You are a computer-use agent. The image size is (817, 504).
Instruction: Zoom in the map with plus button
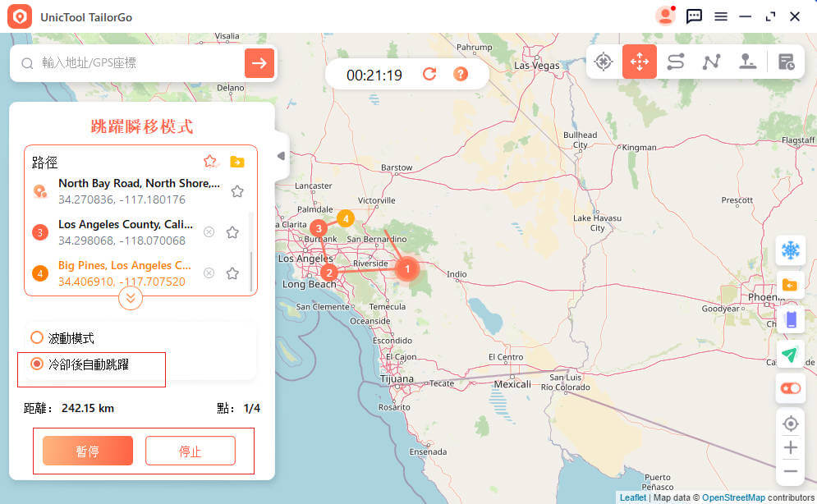tap(791, 447)
